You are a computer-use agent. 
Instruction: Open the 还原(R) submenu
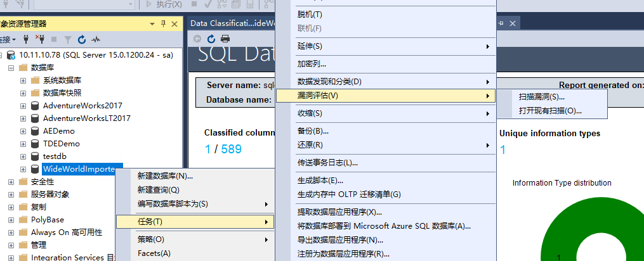click(385, 145)
